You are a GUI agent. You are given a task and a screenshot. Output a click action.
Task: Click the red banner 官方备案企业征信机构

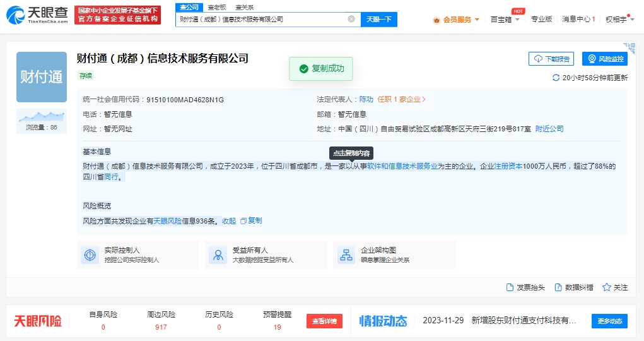click(x=117, y=15)
